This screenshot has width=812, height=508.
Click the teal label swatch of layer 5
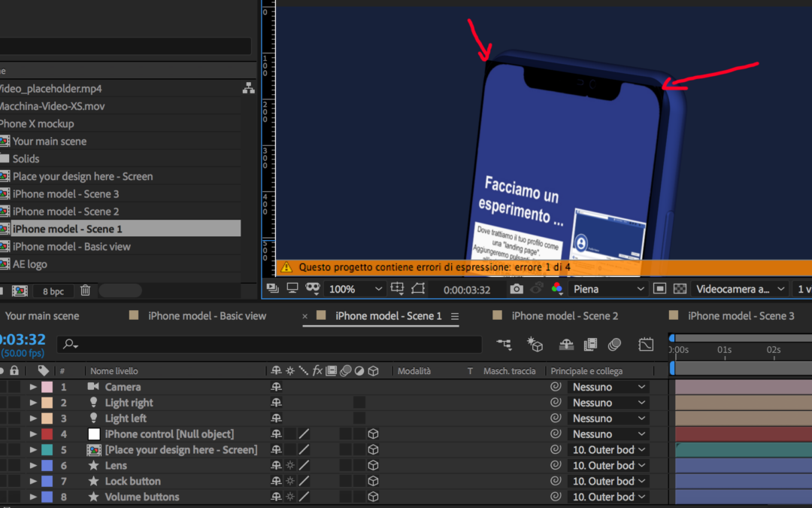(47, 449)
